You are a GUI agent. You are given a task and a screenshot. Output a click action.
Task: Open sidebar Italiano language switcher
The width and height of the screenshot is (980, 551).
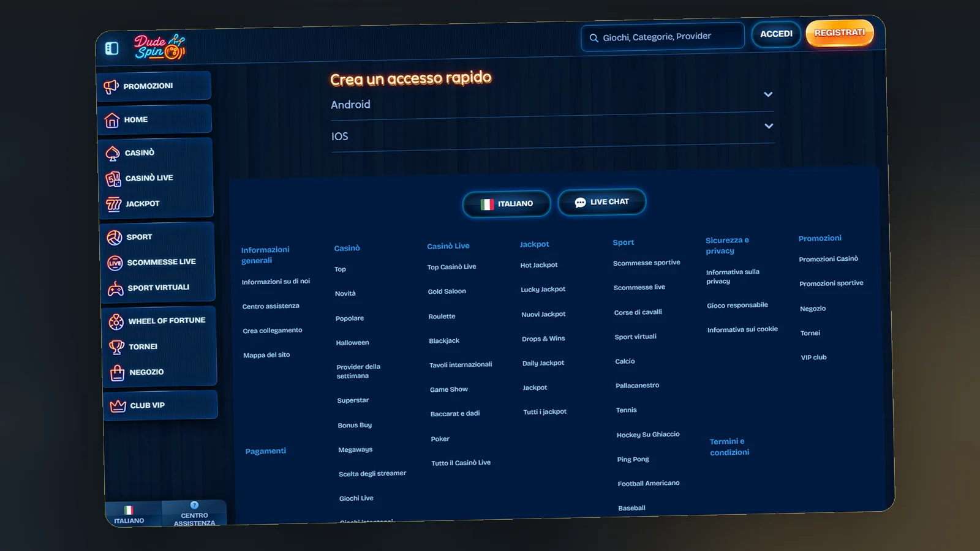coord(129,515)
